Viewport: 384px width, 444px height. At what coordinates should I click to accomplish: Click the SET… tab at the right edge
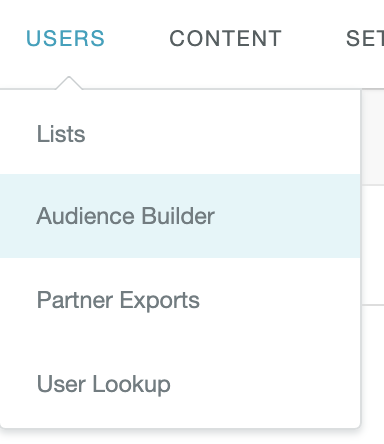coord(365,38)
